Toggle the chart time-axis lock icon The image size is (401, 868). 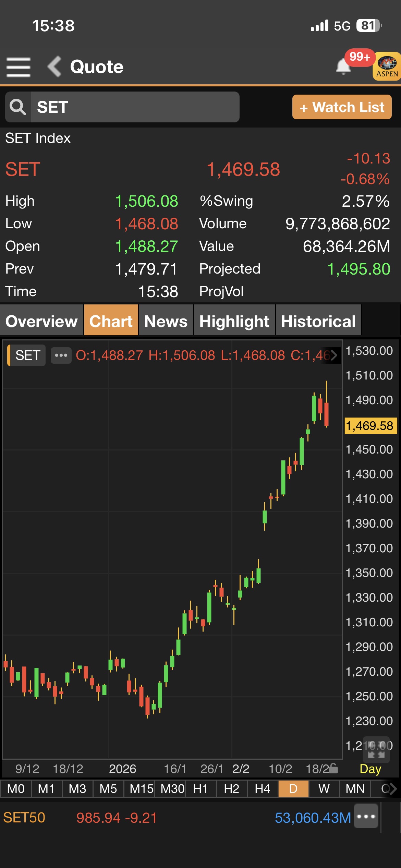click(333, 769)
